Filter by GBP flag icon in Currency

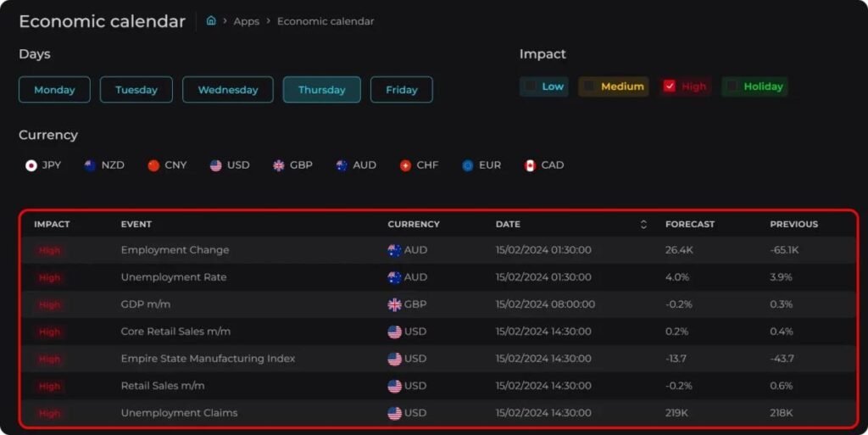pos(278,165)
